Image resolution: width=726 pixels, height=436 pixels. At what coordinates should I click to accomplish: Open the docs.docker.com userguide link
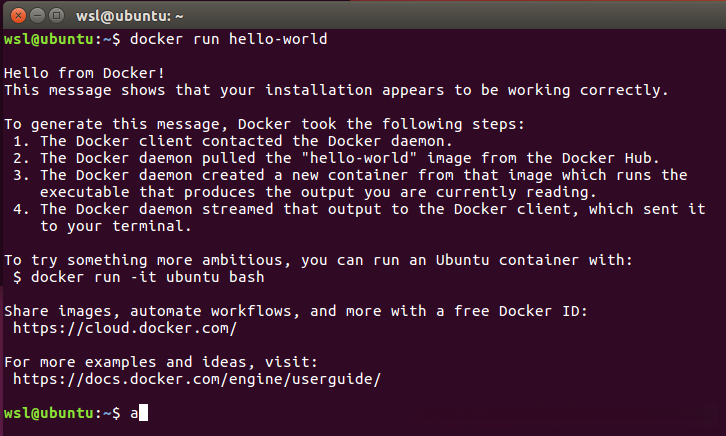[198, 379]
